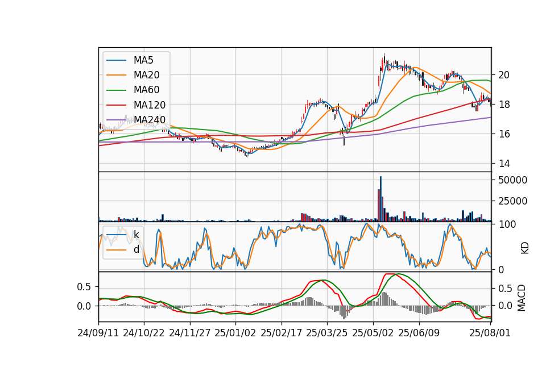Click the price axis value 14

(504, 164)
